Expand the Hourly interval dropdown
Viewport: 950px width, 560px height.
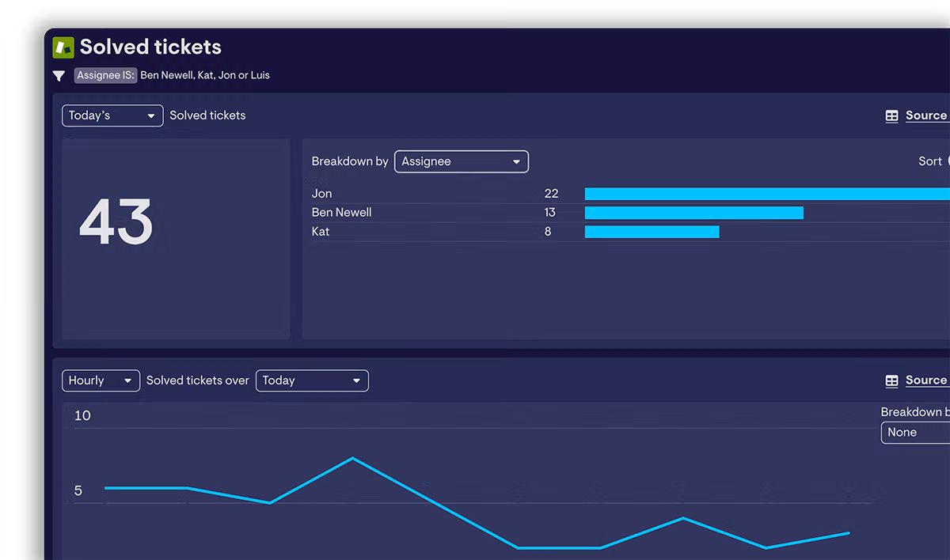coord(101,380)
